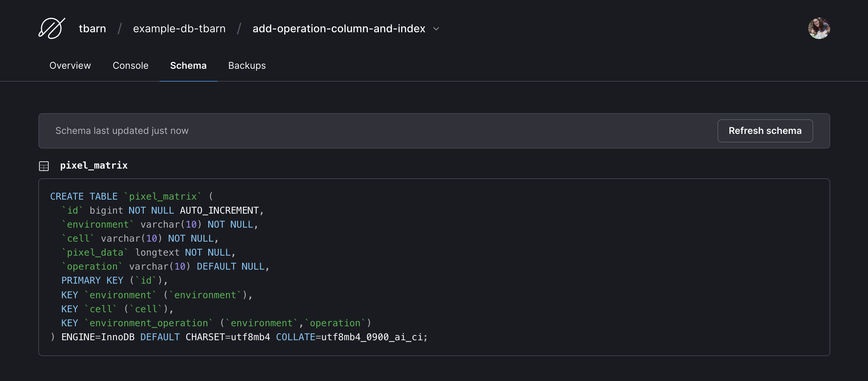Navigate to the tbarn organization link
Viewport: 868px width, 381px height.
92,29
